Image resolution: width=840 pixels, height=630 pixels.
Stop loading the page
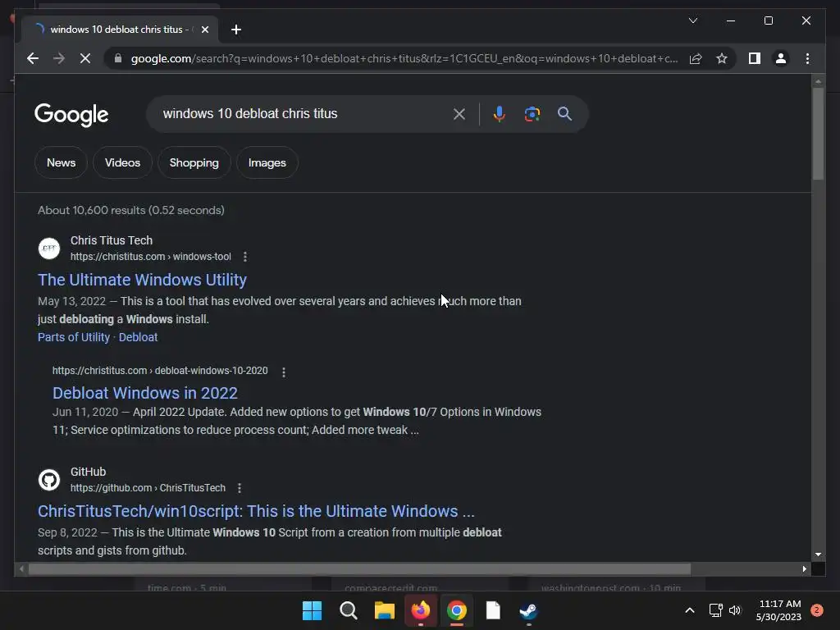point(85,58)
